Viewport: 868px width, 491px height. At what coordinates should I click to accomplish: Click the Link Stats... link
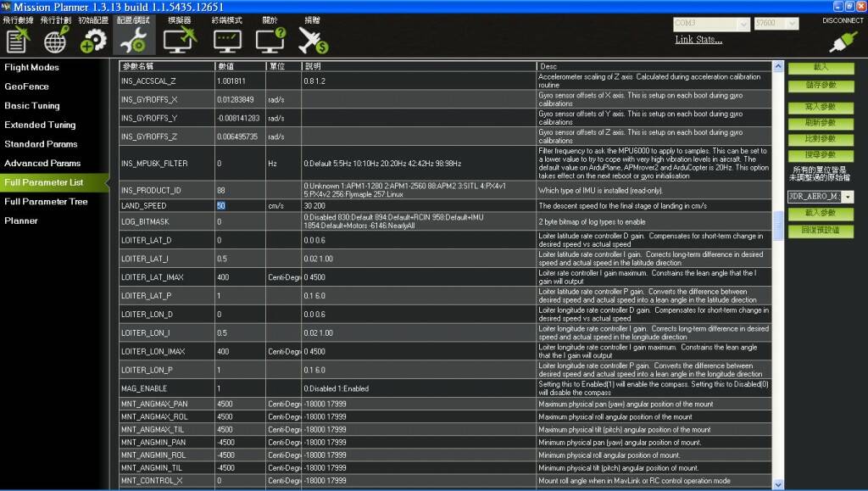pyautogui.click(x=698, y=40)
